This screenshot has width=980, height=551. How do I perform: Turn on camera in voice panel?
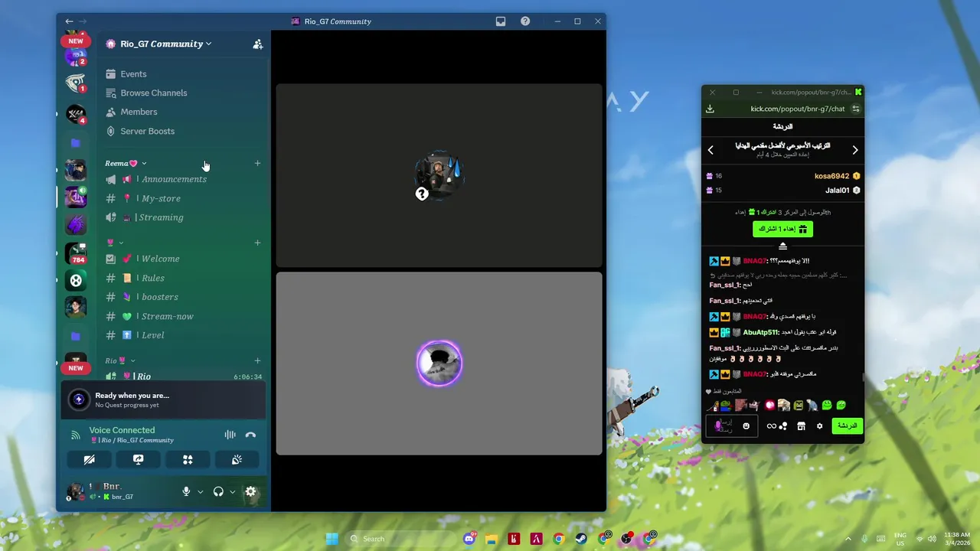coord(90,459)
